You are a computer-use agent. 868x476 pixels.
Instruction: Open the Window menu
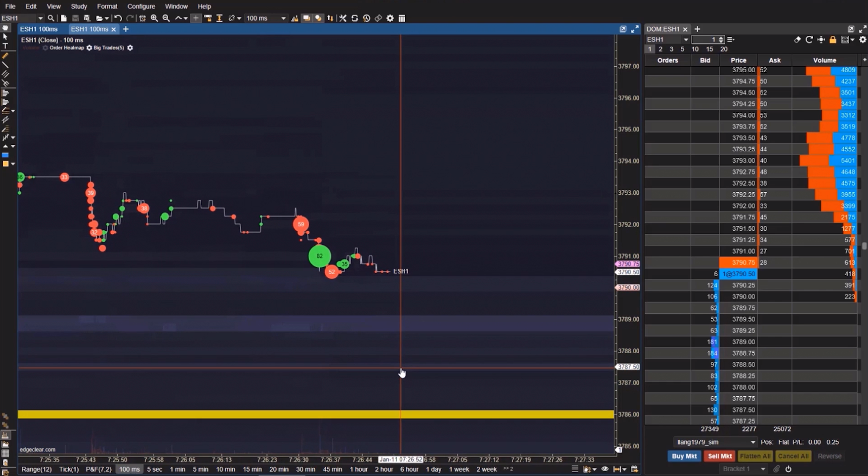pos(176,6)
